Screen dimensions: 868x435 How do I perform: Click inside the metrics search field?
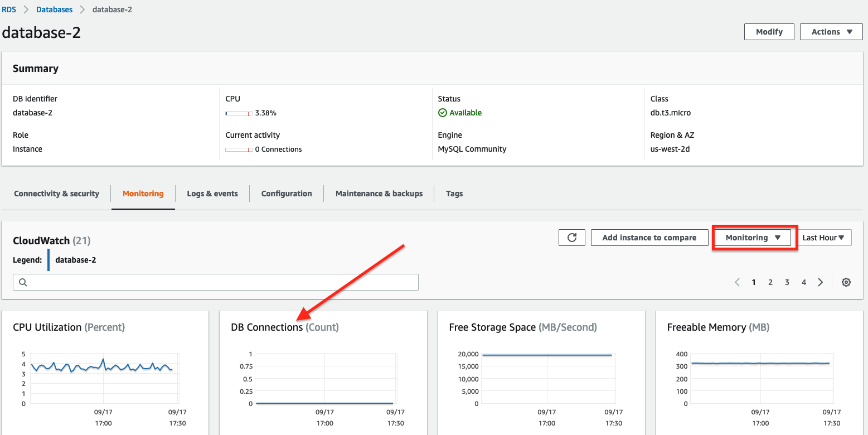click(x=216, y=282)
